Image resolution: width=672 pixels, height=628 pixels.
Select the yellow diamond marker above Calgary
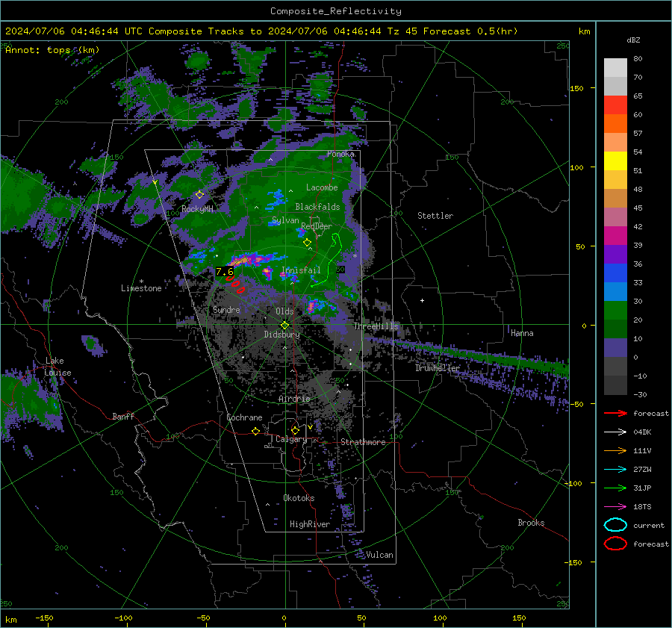295,430
